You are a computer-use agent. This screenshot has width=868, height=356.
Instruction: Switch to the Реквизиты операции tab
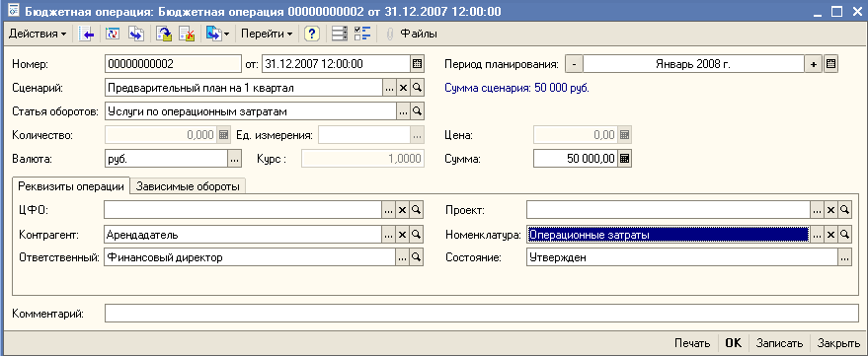(x=71, y=185)
